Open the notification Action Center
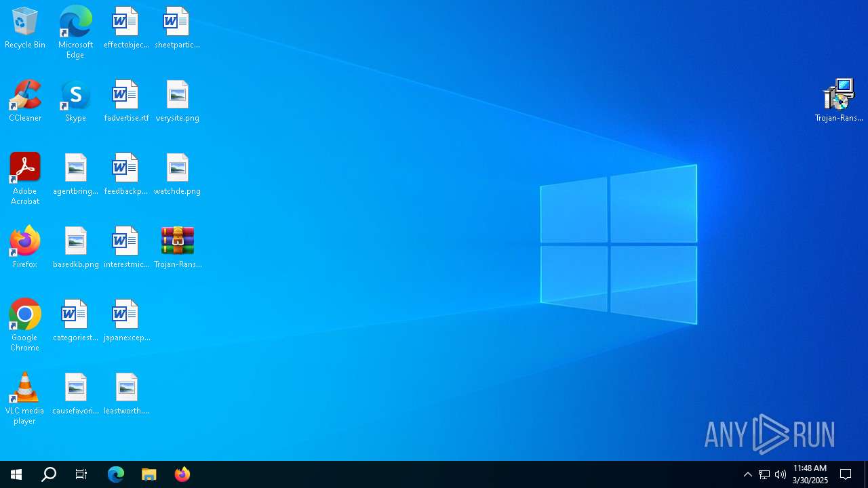 [x=846, y=474]
